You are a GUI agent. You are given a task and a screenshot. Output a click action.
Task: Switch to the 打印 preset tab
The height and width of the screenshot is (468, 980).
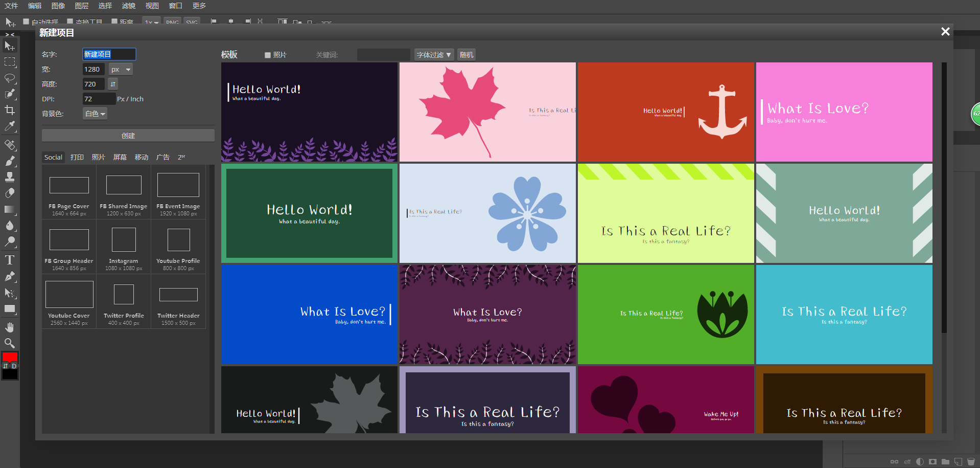coord(77,157)
